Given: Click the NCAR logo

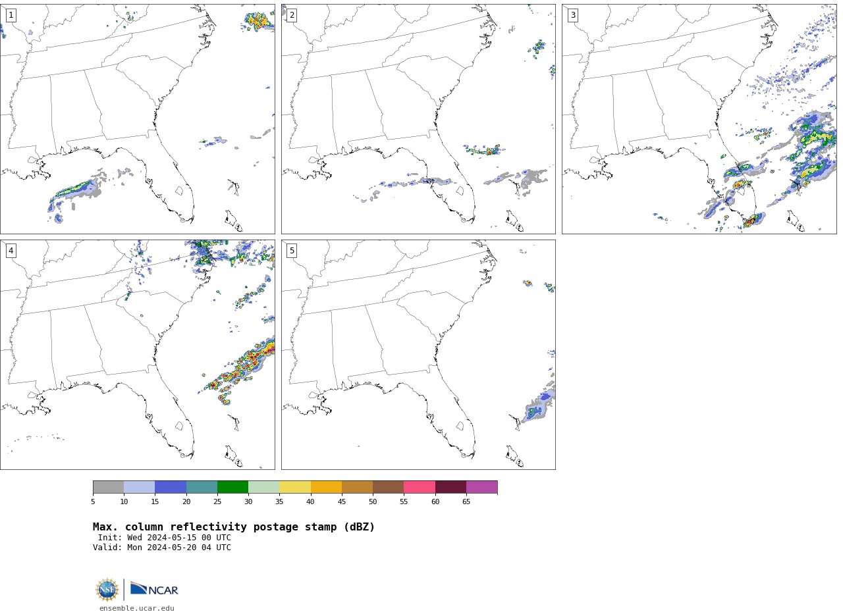Looking at the screenshot, I should pos(154,589).
